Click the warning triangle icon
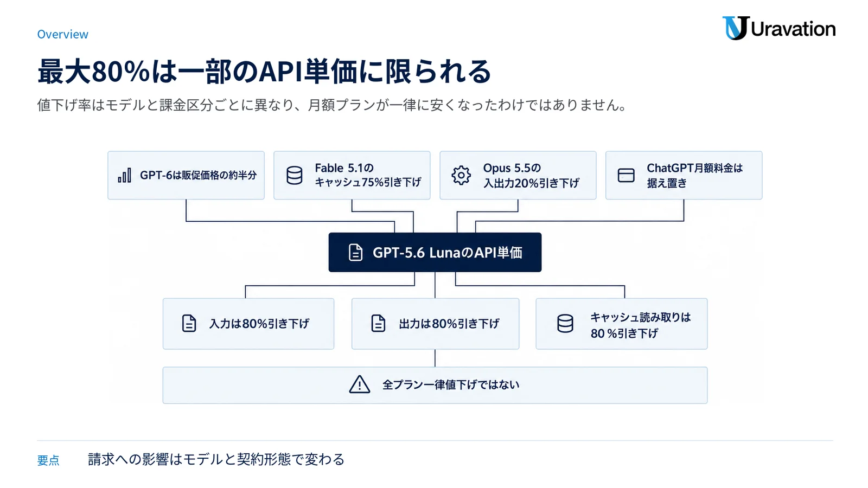The height and width of the screenshot is (488, 868). (359, 384)
